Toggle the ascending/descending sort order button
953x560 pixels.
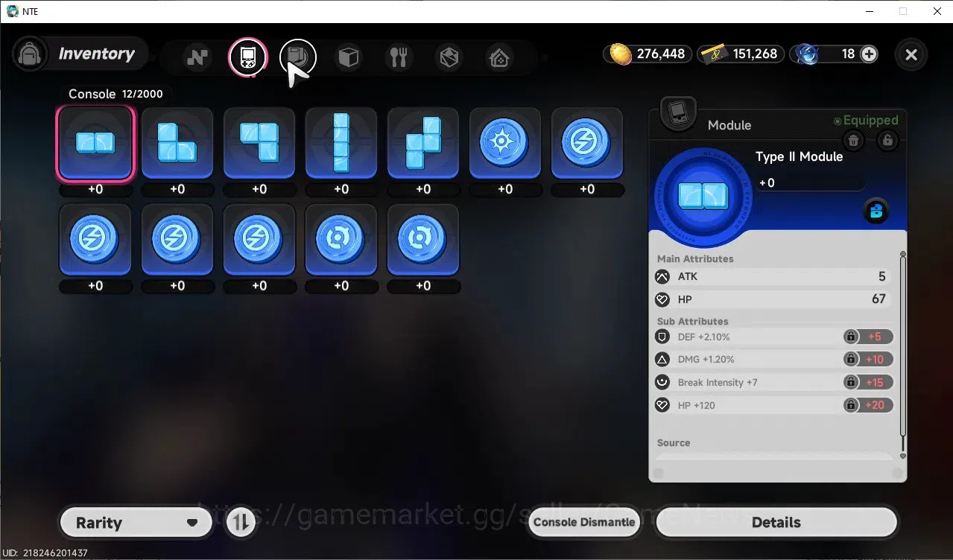(x=241, y=523)
